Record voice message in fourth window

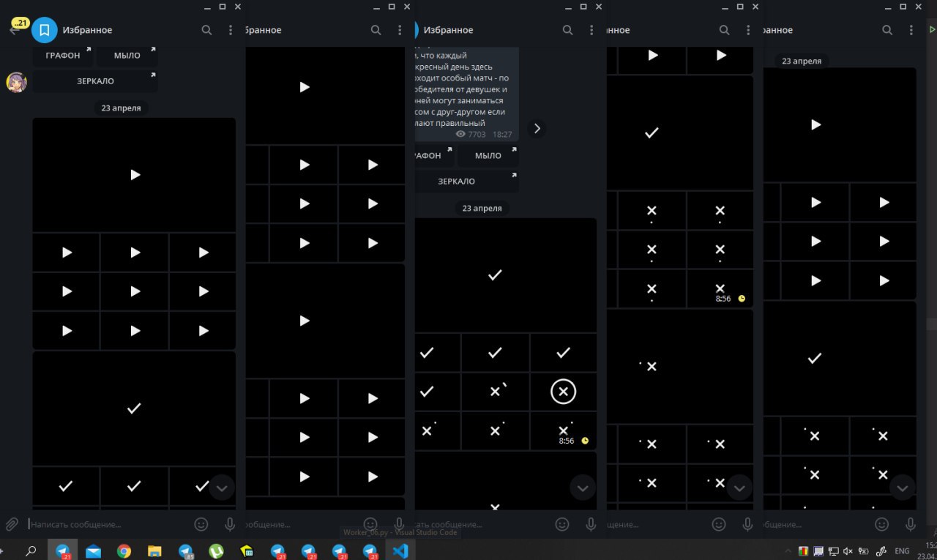tap(747, 524)
